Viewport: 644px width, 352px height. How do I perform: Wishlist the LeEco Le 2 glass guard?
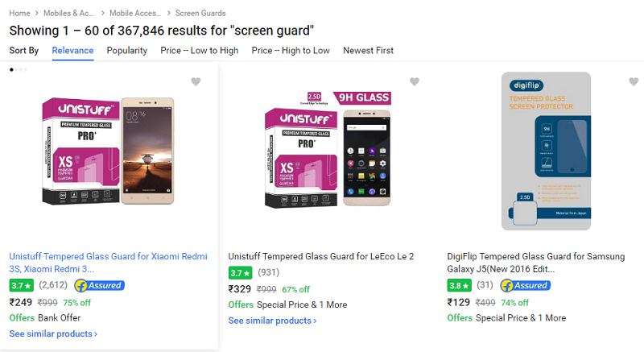(x=415, y=82)
